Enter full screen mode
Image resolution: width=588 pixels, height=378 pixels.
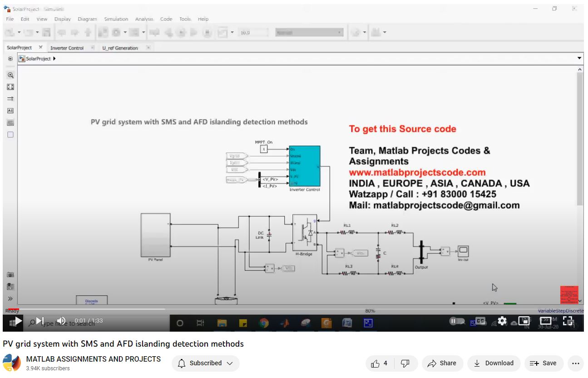click(568, 321)
